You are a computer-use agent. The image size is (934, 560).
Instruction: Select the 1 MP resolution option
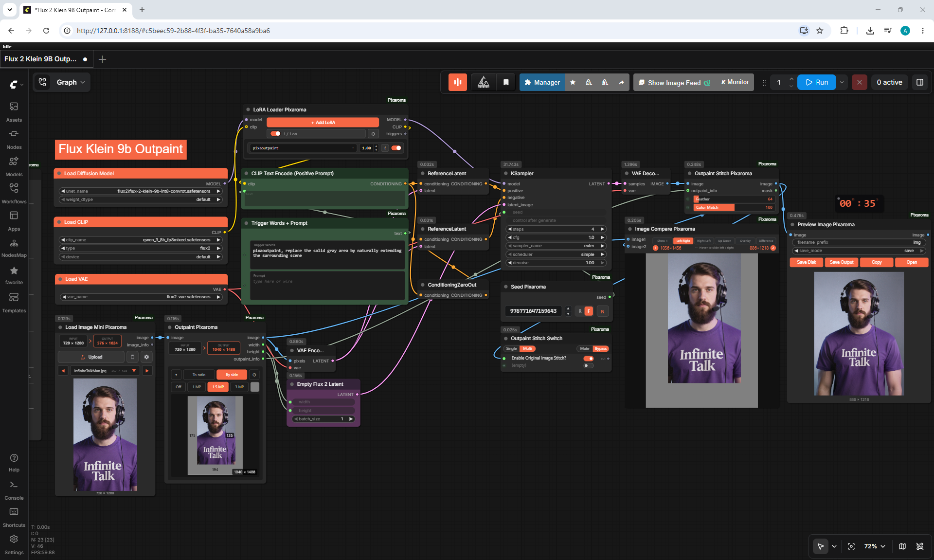pos(197,387)
